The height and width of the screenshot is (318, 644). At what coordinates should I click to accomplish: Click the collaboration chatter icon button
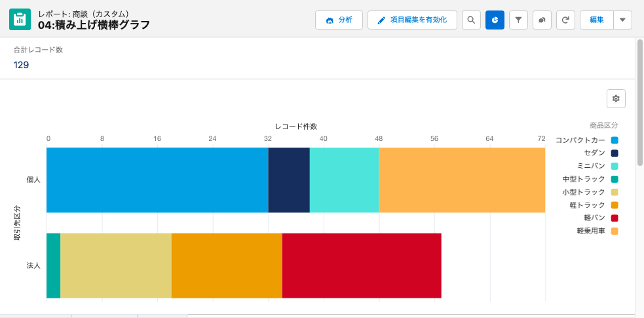(542, 20)
